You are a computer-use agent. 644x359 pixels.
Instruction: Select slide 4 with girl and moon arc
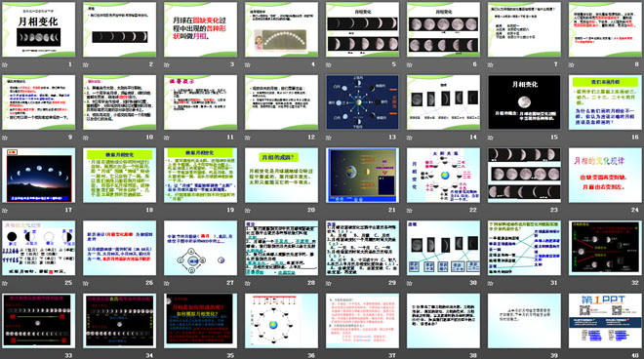pyautogui.click(x=281, y=29)
